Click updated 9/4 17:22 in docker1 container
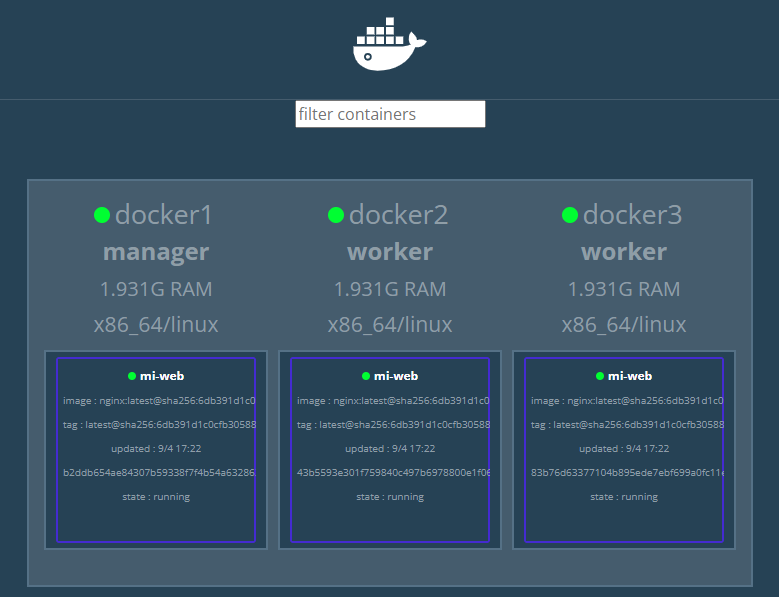 point(156,448)
